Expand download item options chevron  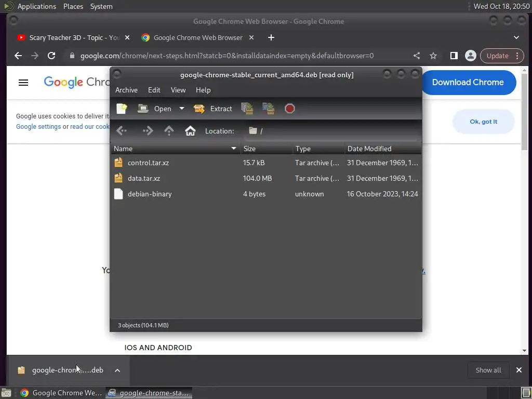117,370
